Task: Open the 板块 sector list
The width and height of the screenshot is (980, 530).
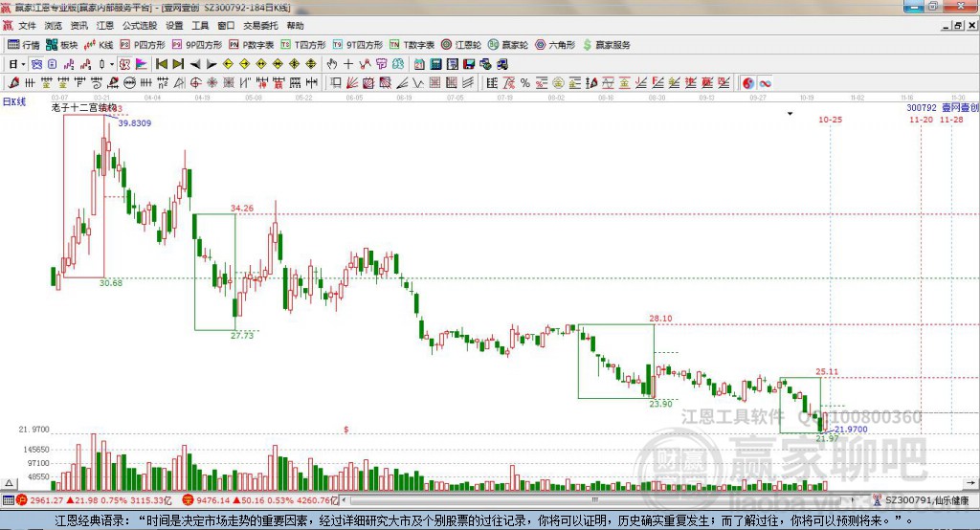Action: click(62, 45)
